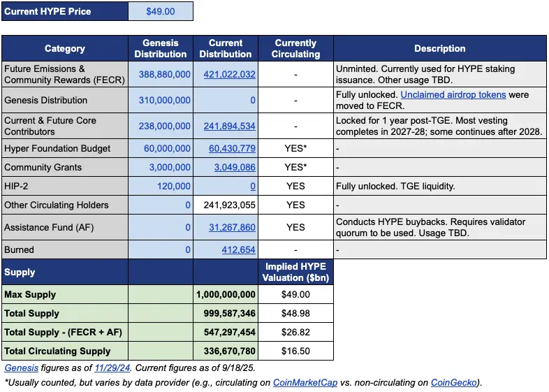
Task: Open the Genesis footnote link
Action: tap(22, 368)
